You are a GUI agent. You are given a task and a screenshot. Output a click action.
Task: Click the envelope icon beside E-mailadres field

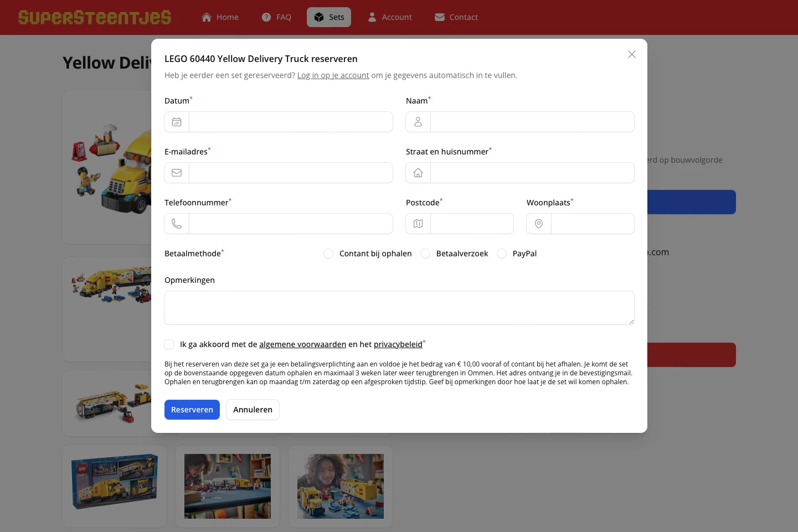point(177,173)
